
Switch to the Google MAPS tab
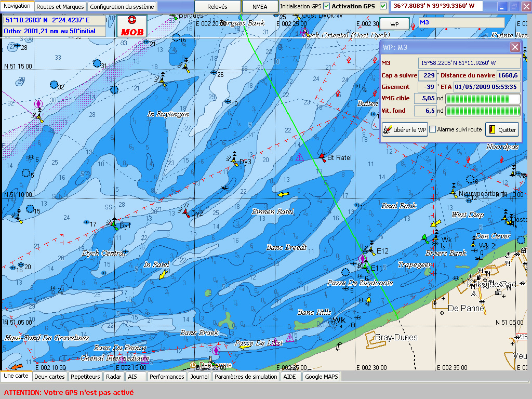pos(322,377)
